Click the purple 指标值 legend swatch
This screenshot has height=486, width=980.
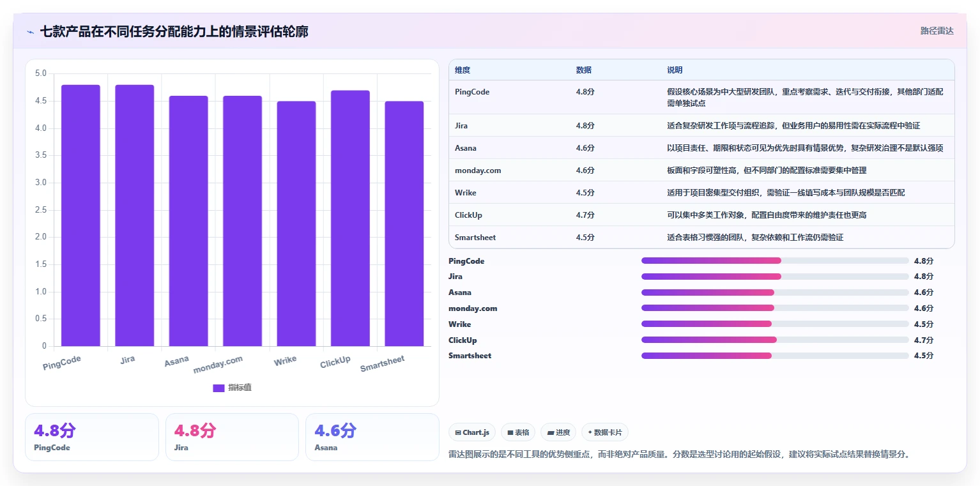218,388
